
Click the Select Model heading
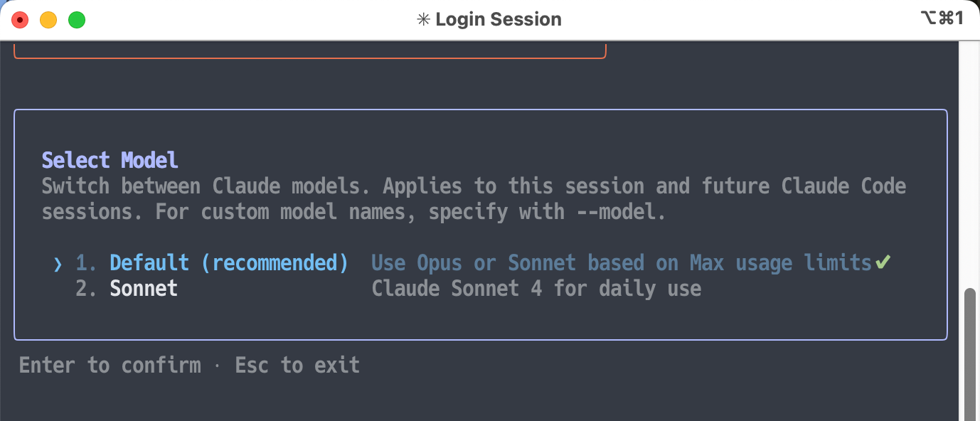click(x=110, y=160)
